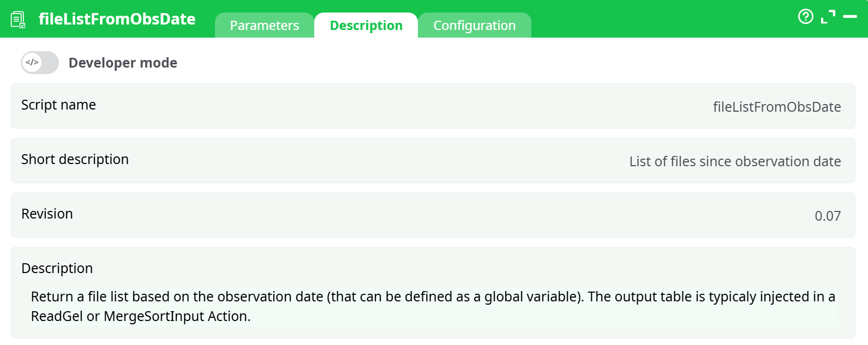The image size is (868, 345).
Task: Click the Short description field label
Action: [x=75, y=159]
